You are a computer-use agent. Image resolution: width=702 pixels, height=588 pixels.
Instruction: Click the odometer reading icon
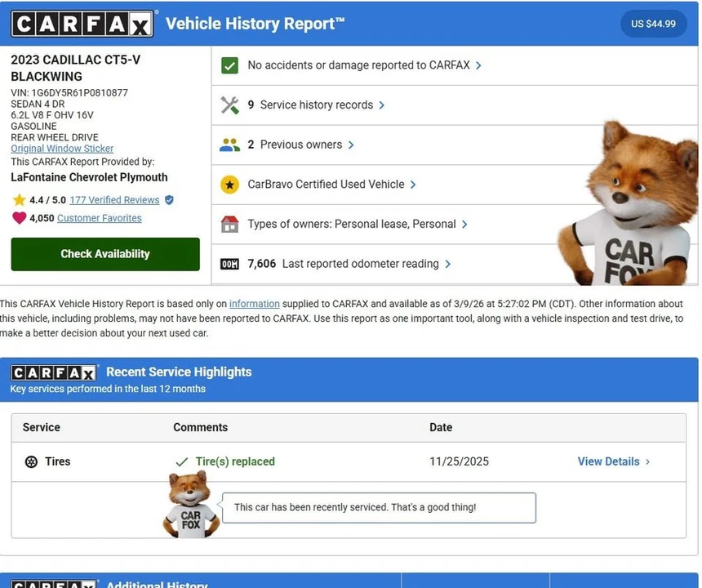click(229, 265)
